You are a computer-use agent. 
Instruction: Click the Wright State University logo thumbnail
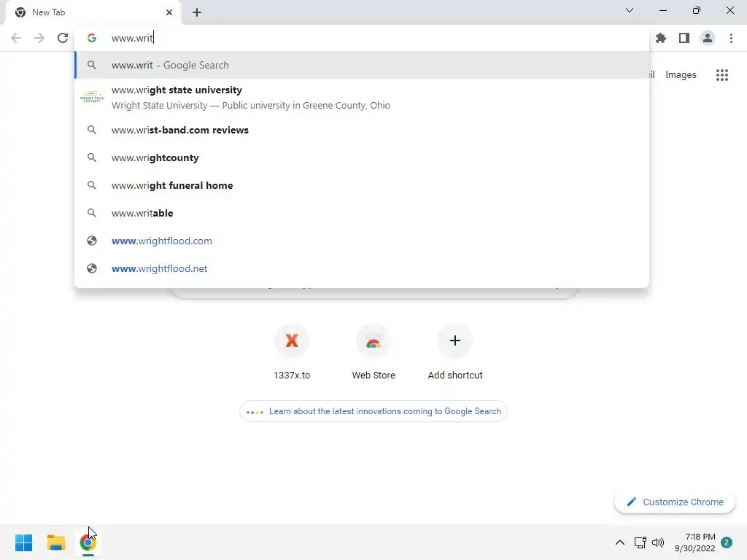coord(91,97)
